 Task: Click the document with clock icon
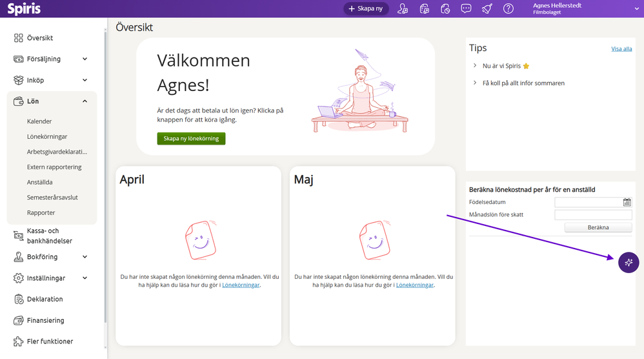445,8
